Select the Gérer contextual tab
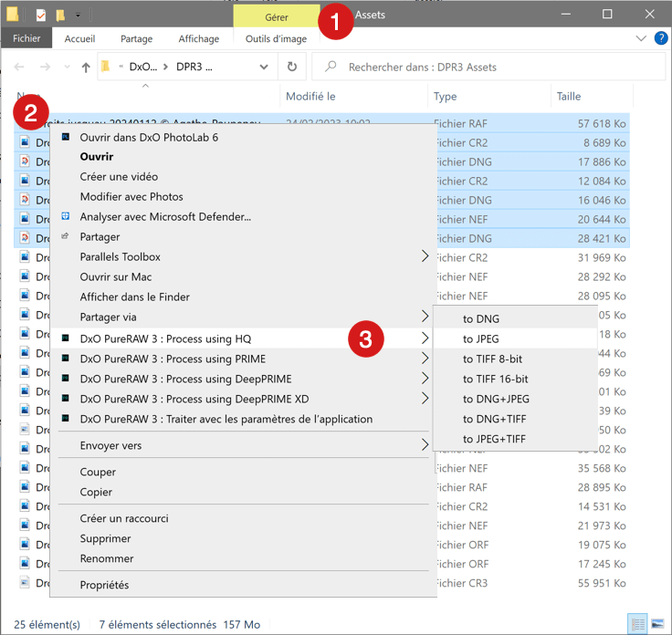 (277, 17)
